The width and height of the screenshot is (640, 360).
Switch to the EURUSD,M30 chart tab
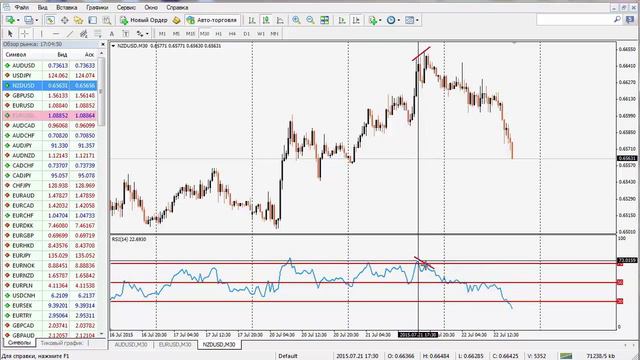[x=175, y=344]
